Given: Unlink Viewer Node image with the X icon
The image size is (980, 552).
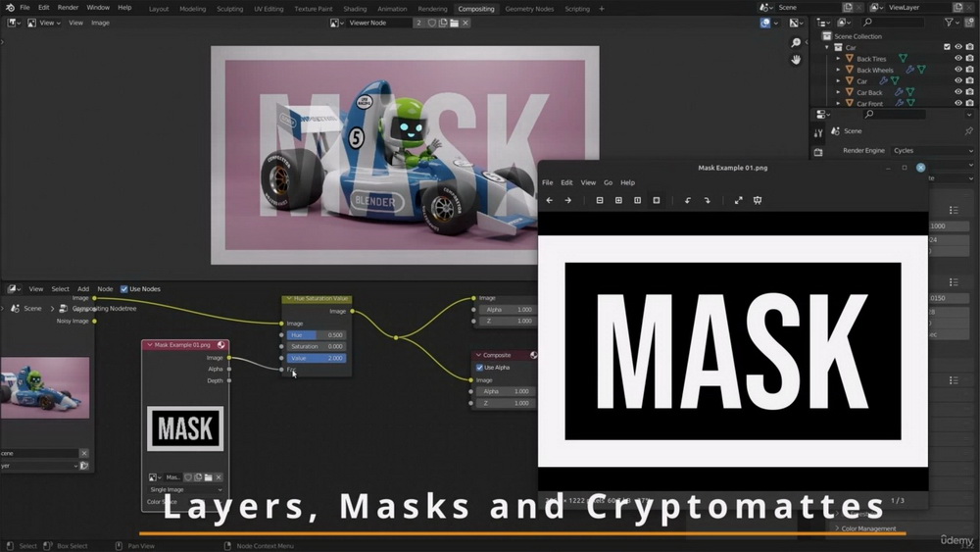Looking at the screenshot, I should [465, 24].
